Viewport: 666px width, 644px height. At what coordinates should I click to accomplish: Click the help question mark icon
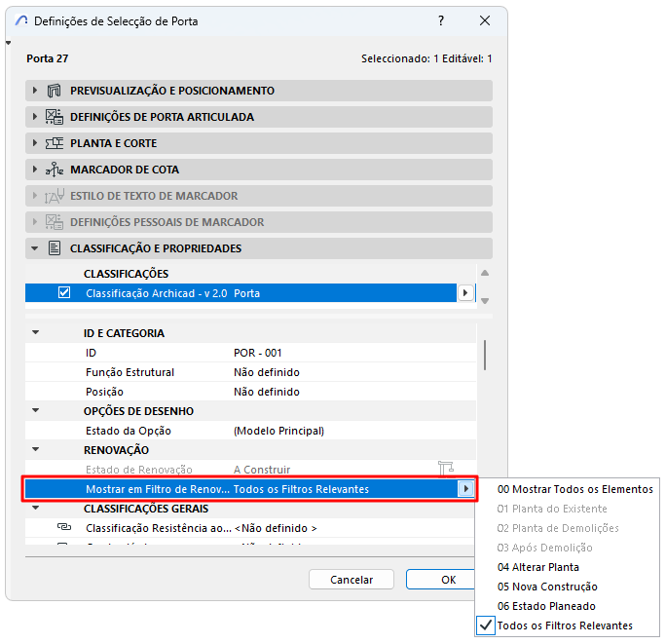[441, 20]
